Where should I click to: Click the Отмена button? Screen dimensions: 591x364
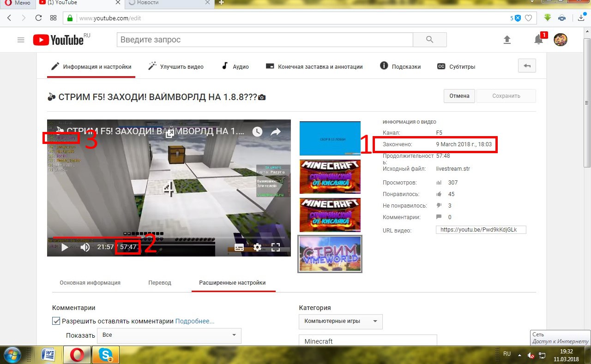coord(459,96)
